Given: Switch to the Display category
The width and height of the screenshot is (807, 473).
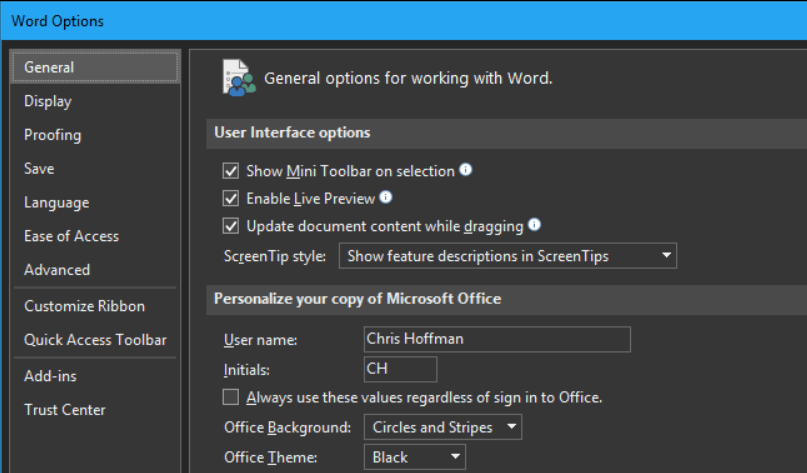Looking at the screenshot, I should click(47, 101).
